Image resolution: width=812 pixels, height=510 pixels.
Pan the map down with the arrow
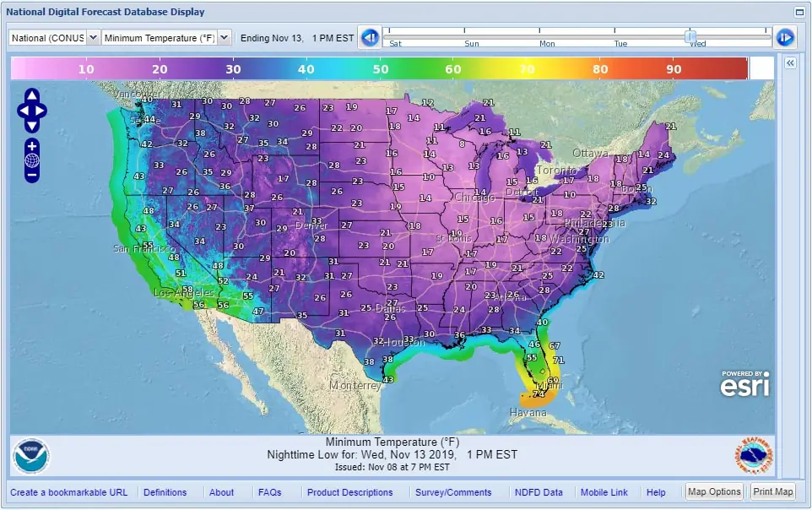tap(31, 126)
